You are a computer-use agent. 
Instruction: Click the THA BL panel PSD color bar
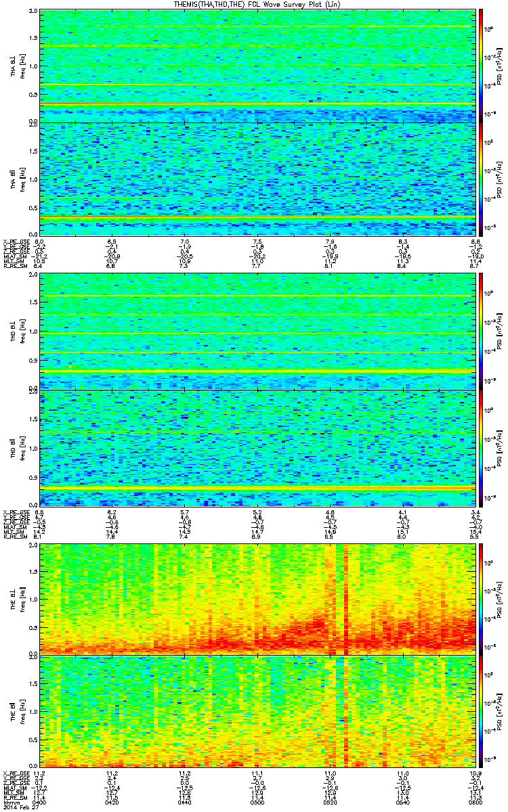click(x=481, y=66)
